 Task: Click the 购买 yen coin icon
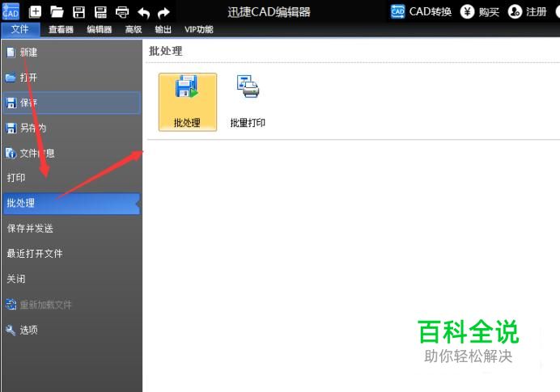tap(467, 11)
